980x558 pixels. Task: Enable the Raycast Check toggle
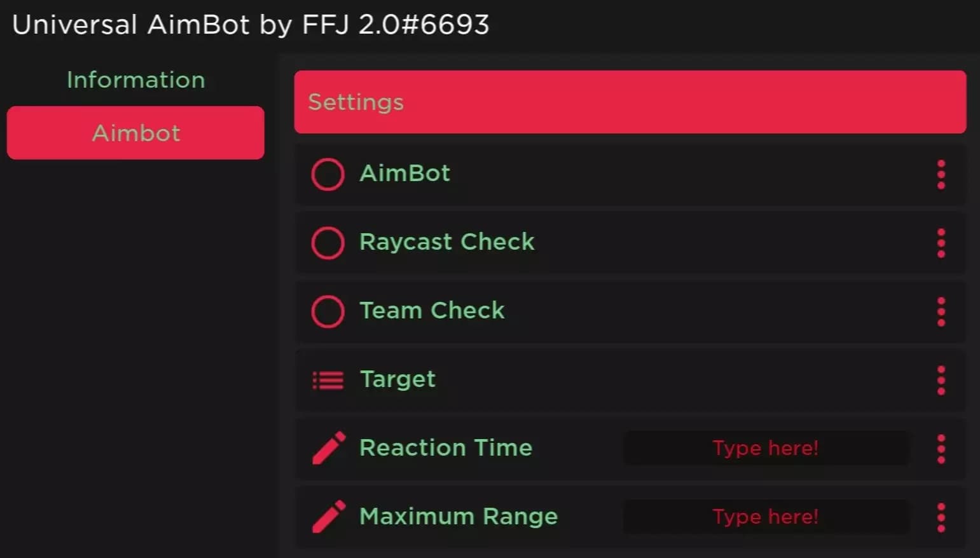[x=327, y=243]
